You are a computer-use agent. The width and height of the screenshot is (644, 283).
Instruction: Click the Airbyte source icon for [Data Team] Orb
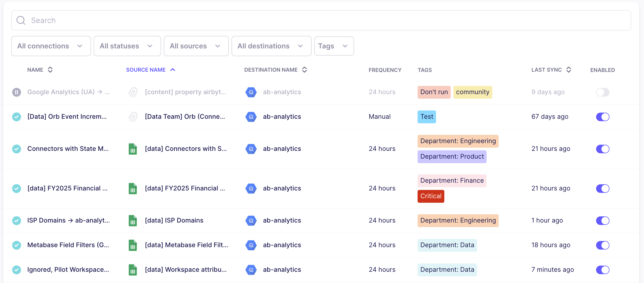coord(133,117)
